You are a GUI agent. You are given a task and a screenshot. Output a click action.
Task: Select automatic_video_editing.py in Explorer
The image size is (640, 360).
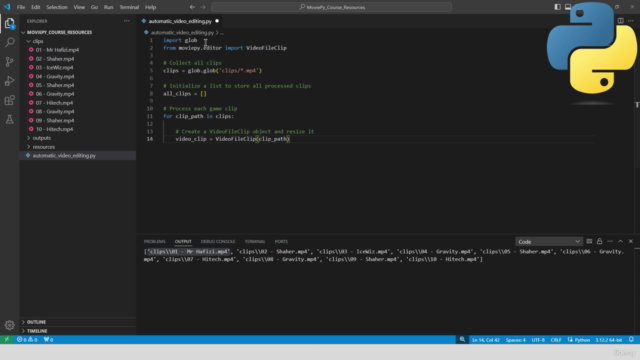[78, 156]
